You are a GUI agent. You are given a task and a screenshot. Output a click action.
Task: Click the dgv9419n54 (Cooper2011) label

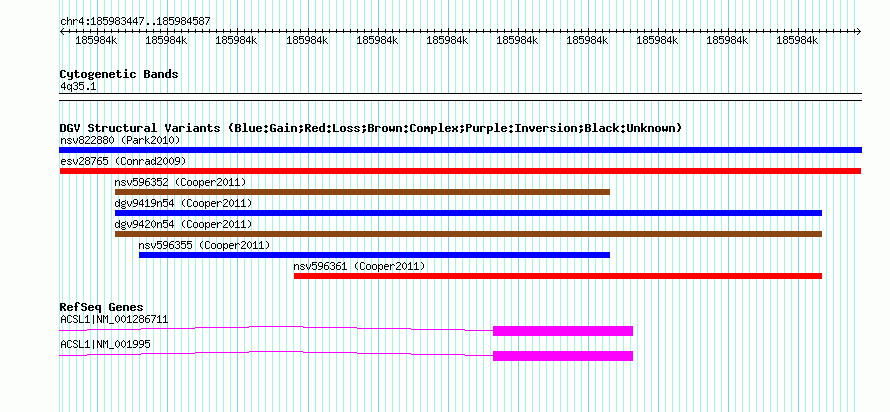[x=183, y=203]
